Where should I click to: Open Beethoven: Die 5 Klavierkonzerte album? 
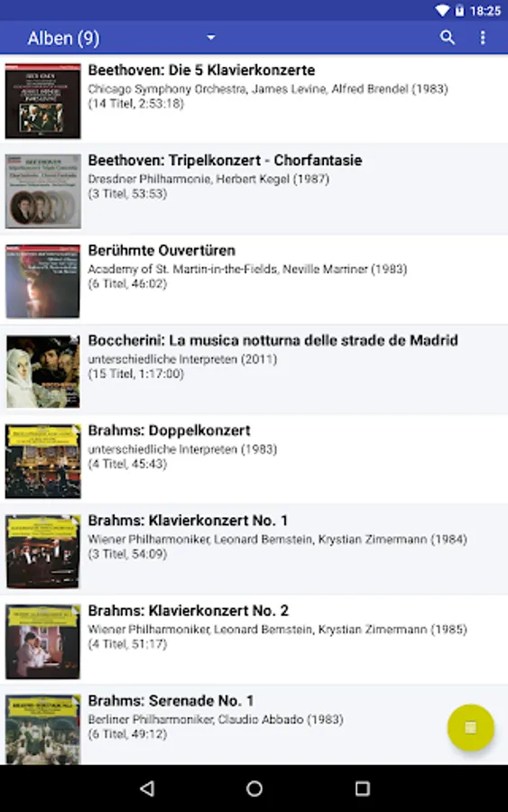(x=254, y=99)
